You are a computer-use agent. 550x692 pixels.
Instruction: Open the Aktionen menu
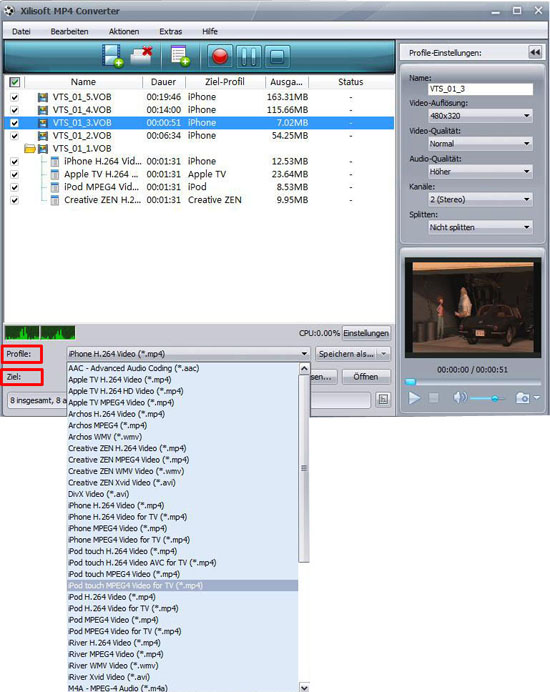(124, 31)
